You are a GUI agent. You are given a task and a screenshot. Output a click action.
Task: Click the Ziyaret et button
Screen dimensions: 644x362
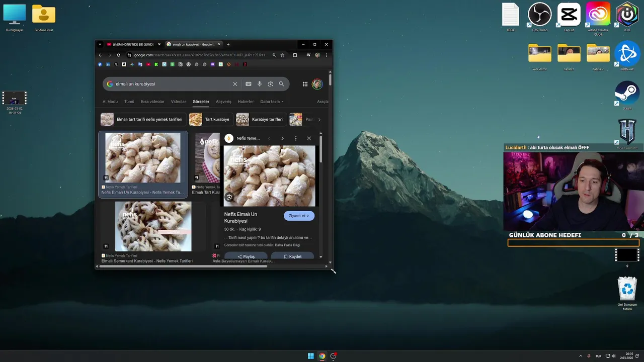point(299,216)
